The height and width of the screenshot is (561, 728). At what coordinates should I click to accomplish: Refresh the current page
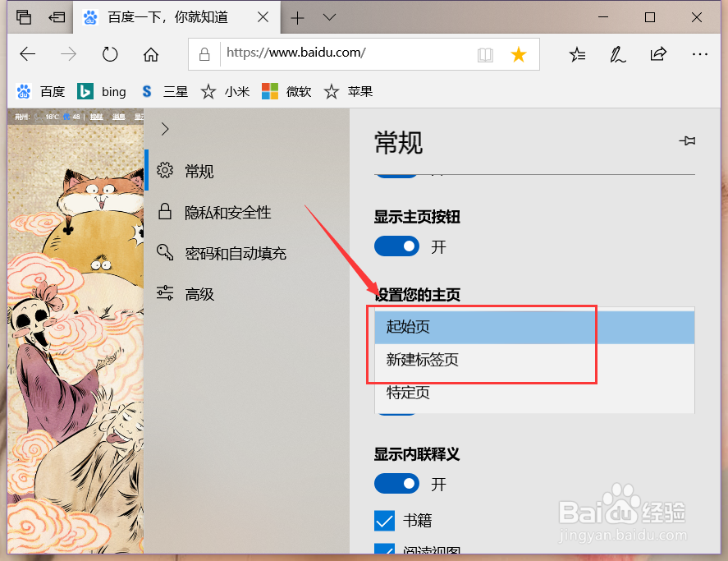[x=110, y=54]
